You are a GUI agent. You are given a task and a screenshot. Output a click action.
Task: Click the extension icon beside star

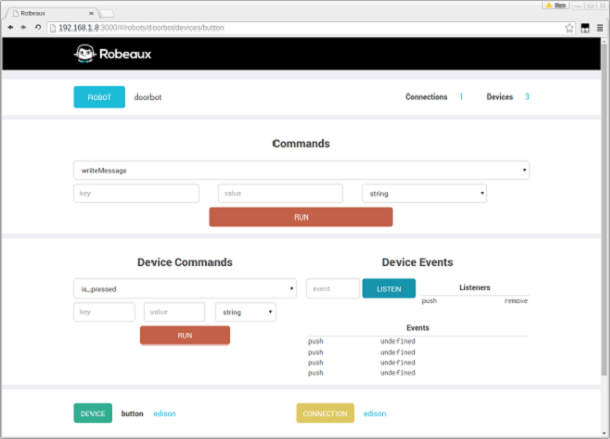pyautogui.click(x=585, y=28)
